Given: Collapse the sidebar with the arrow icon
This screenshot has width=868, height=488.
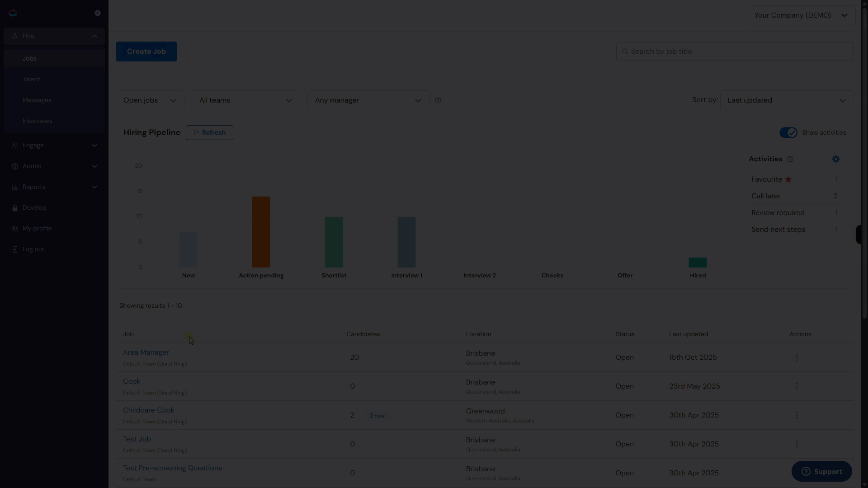Looking at the screenshot, I should [x=98, y=13].
